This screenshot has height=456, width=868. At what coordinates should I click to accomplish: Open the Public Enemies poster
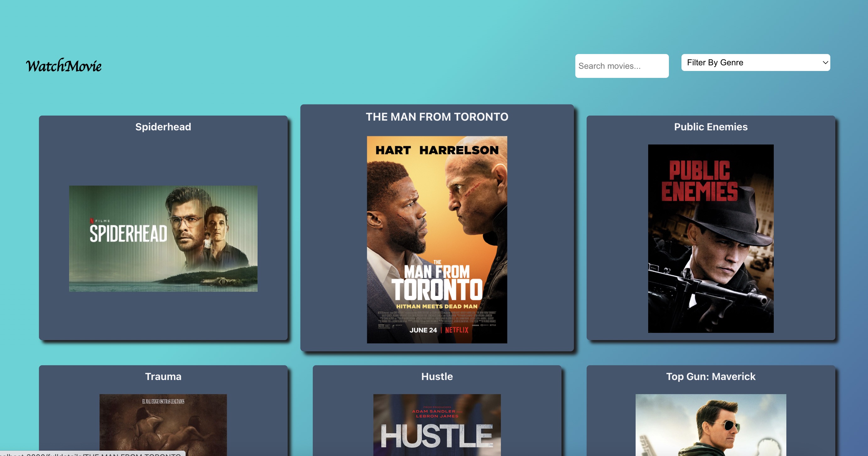pyautogui.click(x=711, y=239)
